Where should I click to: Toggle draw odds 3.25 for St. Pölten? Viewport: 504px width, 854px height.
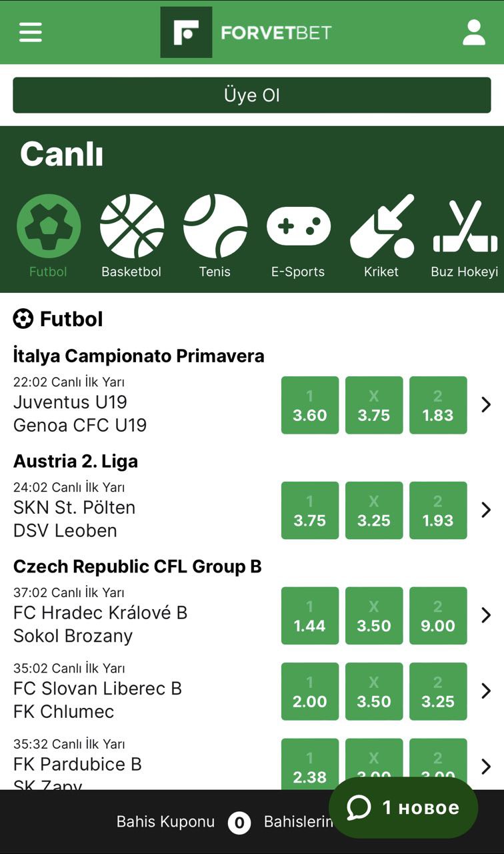374,510
